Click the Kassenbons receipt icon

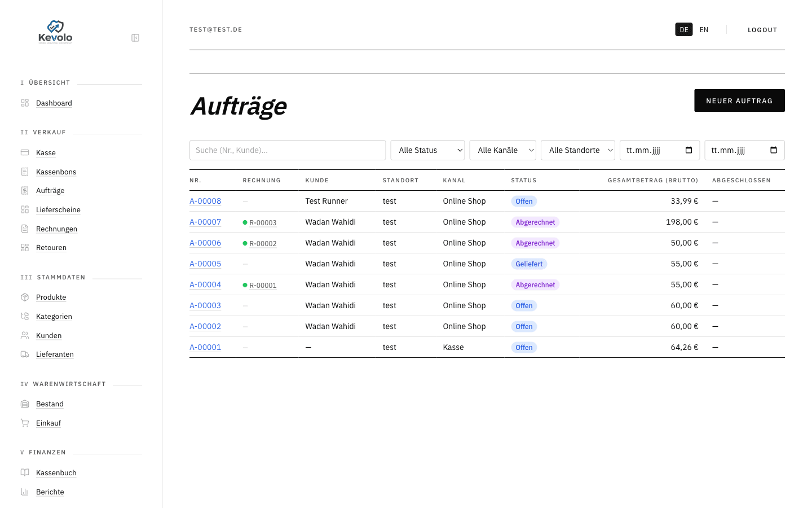tap(25, 172)
